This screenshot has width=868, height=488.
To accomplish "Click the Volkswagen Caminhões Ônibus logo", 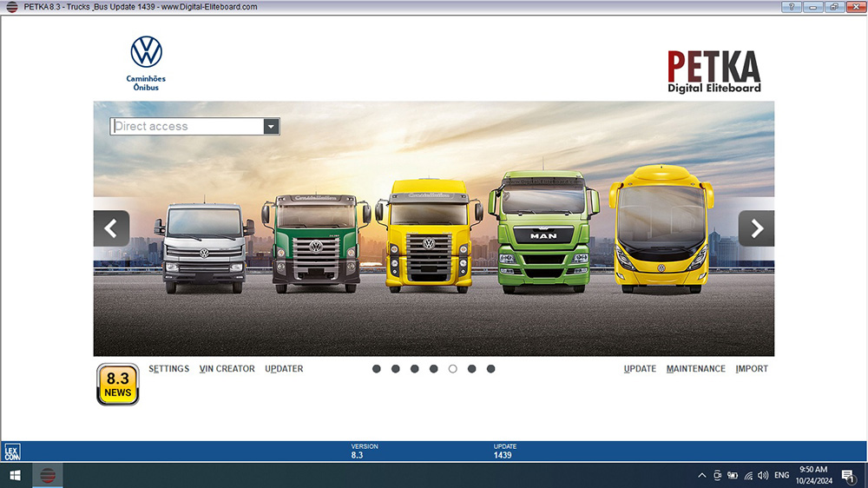I will tap(146, 63).
